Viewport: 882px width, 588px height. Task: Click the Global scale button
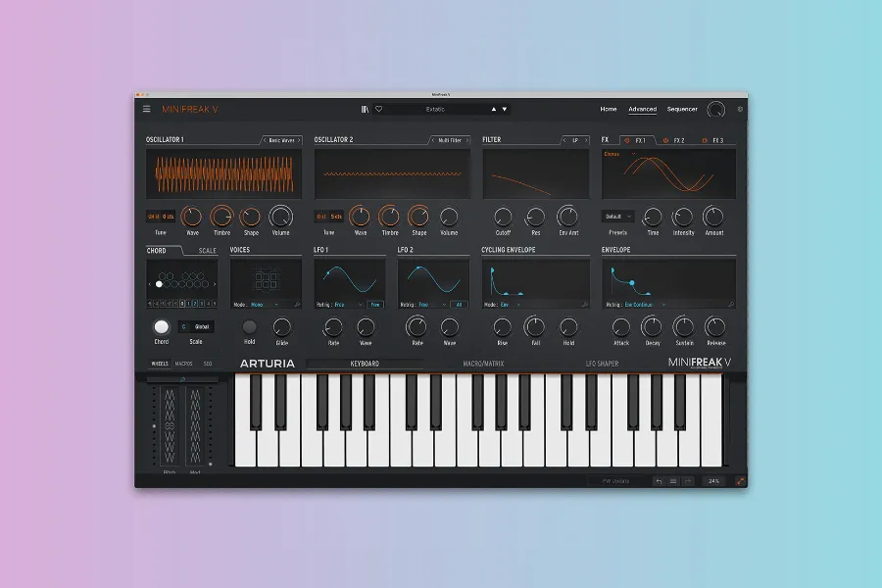[201, 326]
